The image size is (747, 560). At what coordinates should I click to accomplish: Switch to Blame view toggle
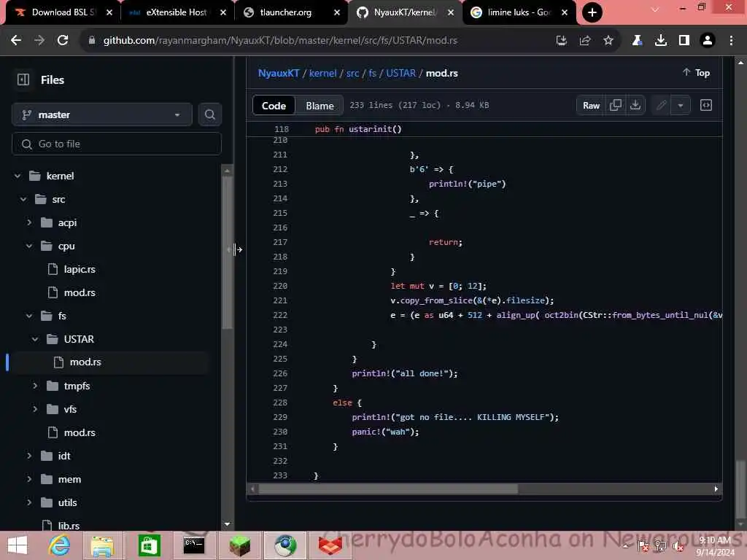coord(320,106)
